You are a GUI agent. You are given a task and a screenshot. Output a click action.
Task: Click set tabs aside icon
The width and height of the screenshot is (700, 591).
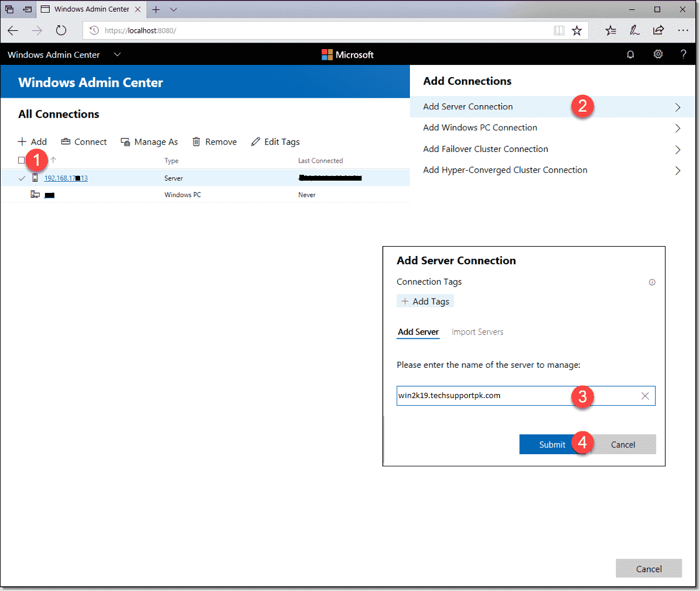pyautogui.click(x=27, y=9)
